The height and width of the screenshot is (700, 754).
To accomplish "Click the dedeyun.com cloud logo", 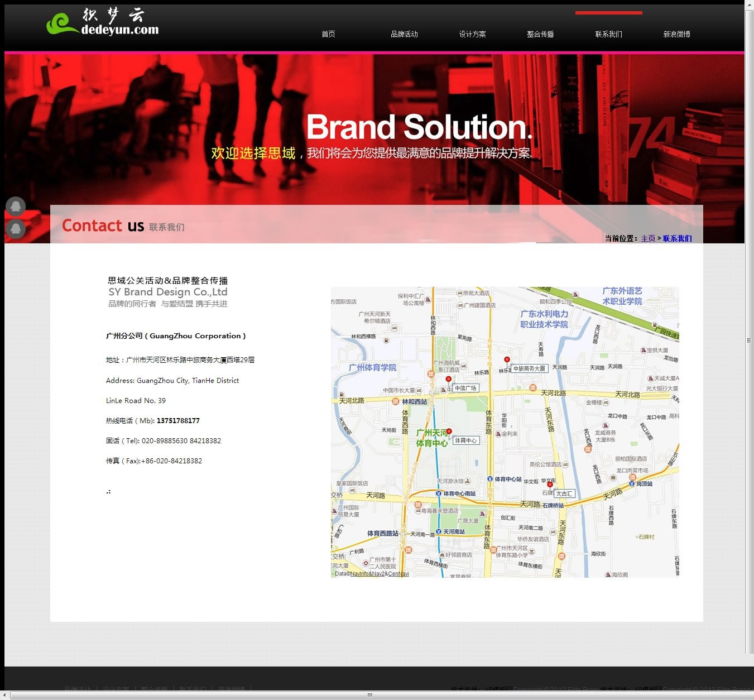I will click(x=102, y=22).
